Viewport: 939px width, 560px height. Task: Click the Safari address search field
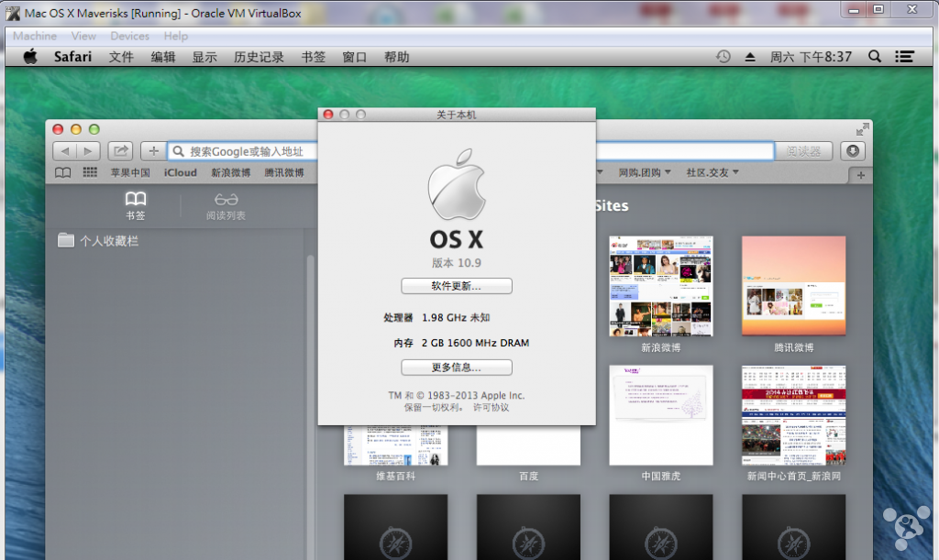470,151
